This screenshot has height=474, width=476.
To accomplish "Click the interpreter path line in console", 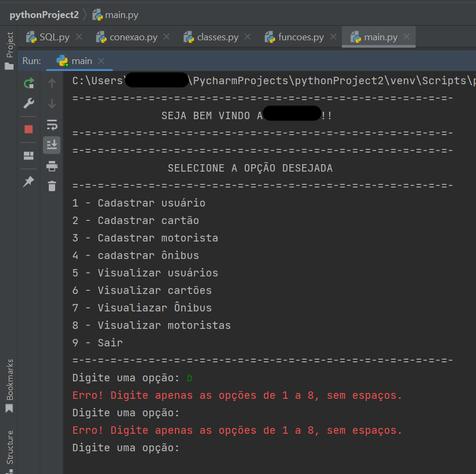I will (274, 81).
